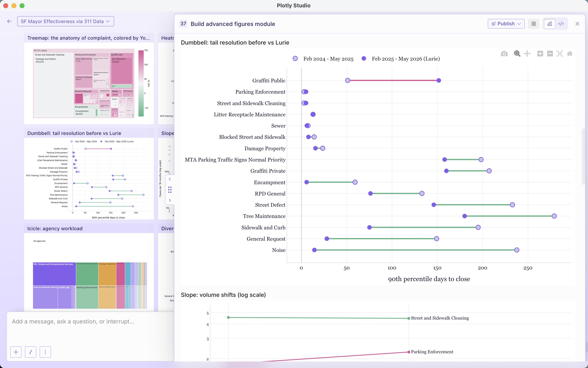The height and width of the screenshot is (368, 588).
Task: Click the Tree Maintenance dark purple marker
Action: point(464,216)
